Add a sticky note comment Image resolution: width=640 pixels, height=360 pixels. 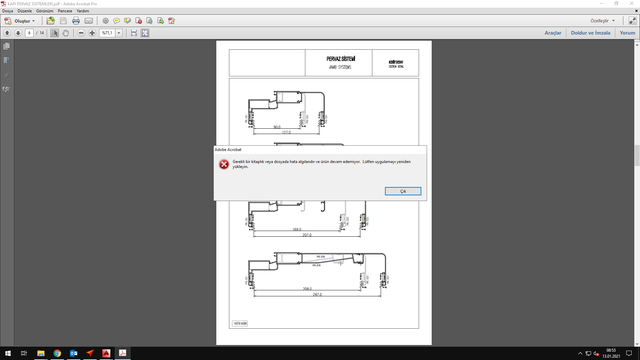coord(117,21)
